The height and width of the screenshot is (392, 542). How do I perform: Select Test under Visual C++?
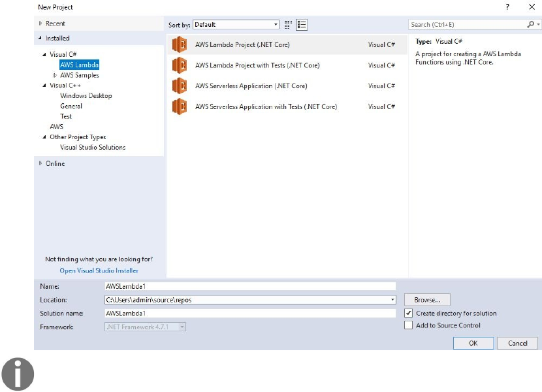tap(66, 116)
